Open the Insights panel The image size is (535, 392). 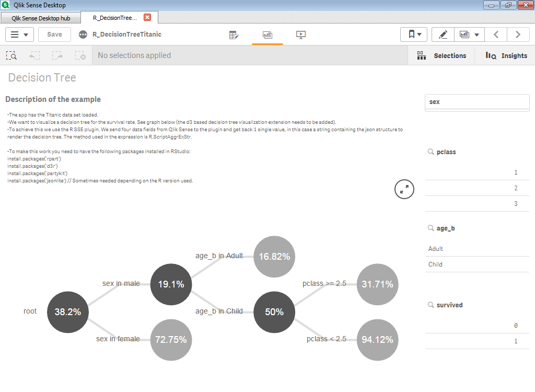pos(506,55)
